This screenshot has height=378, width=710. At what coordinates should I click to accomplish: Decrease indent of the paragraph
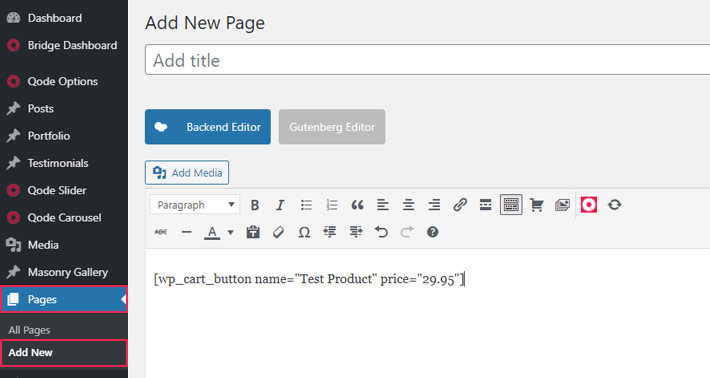point(330,232)
